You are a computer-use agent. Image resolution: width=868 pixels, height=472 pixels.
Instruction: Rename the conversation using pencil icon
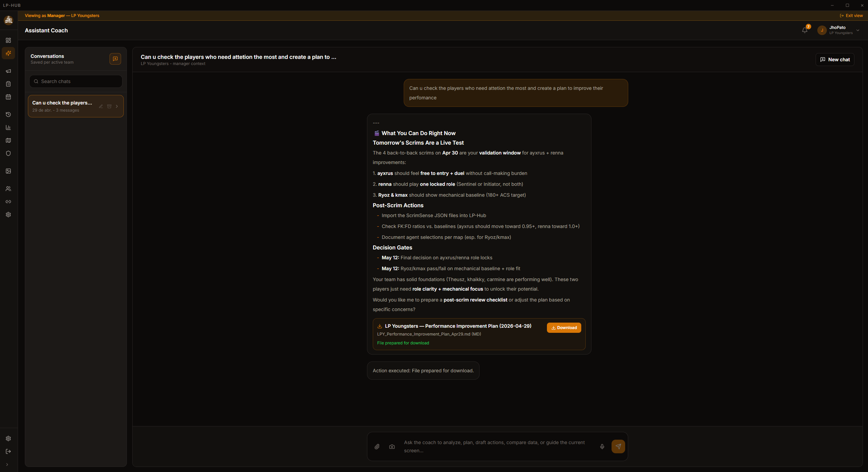pos(101,107)
